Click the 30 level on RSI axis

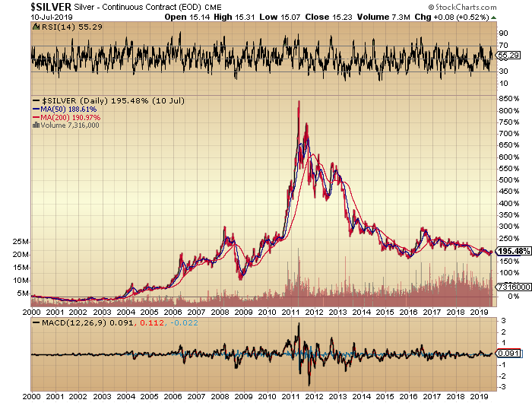pyautogui.click(x=503, y=71)
